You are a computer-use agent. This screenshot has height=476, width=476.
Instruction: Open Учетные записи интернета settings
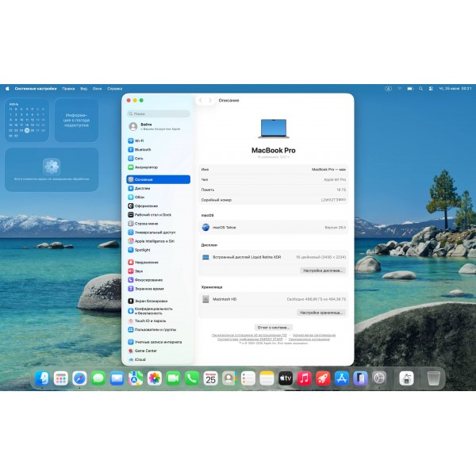(x=158, y=342)
